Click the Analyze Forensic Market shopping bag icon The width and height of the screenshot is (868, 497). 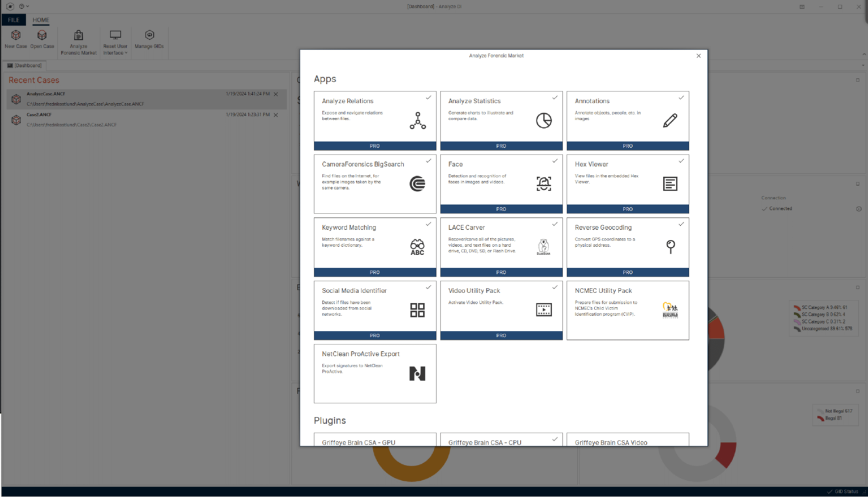[78, 36]
